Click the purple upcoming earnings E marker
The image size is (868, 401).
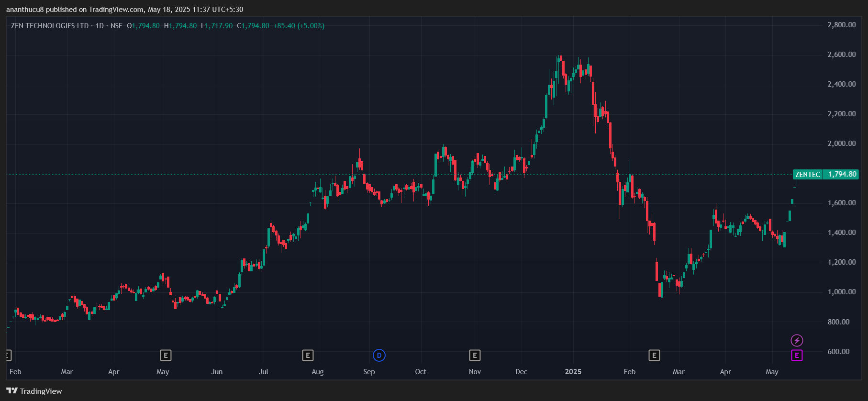point(797,355)
